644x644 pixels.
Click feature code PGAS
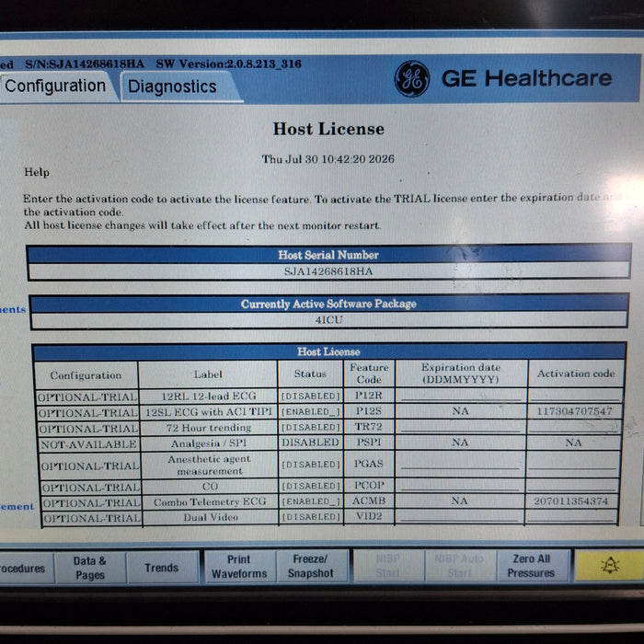tap(368, 464)
